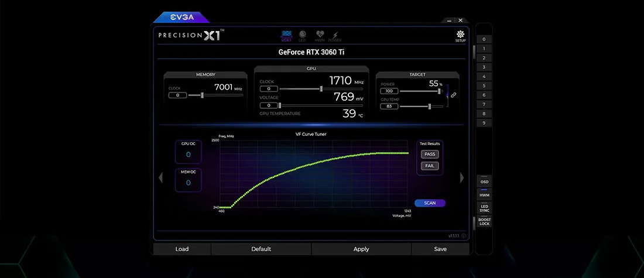The width and height of the screenshot is (644, 278).
Task: Toggle the LED SYNC option
Action: tap(484, 207)
